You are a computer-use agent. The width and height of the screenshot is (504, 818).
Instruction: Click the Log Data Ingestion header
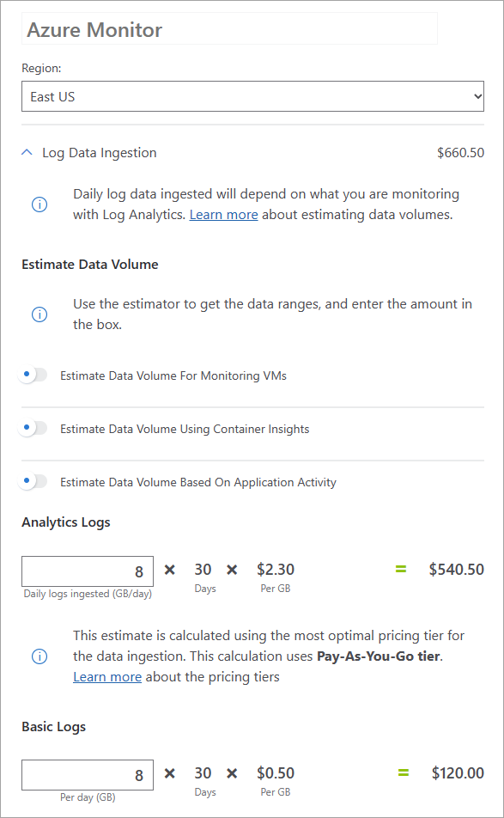pyautogui.click(x=97, y=152)
